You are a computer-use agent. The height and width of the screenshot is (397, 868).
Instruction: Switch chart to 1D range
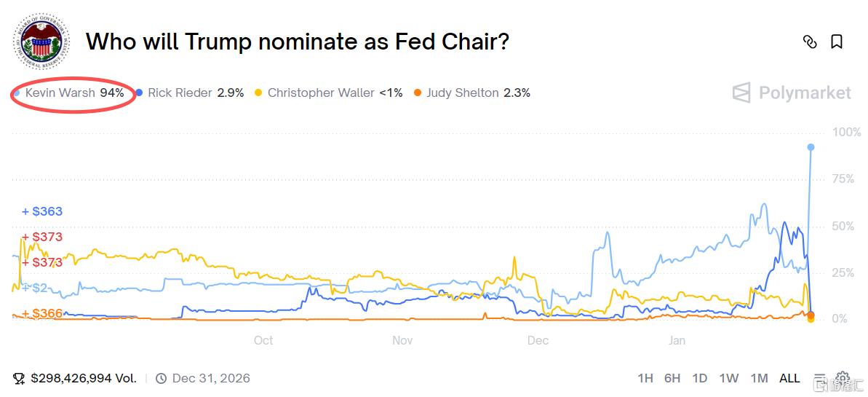click(x=700, y=378)
